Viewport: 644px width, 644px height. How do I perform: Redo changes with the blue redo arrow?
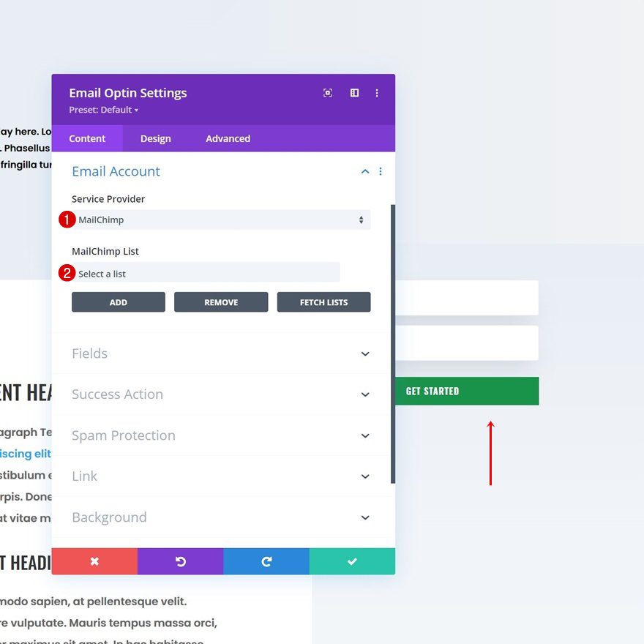pos(266,561)
